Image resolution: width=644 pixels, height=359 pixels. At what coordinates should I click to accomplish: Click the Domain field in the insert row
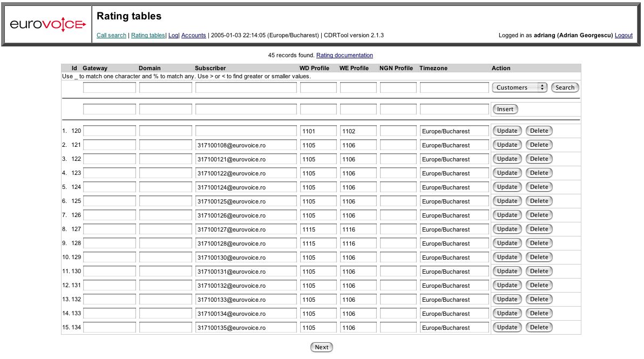166,109
